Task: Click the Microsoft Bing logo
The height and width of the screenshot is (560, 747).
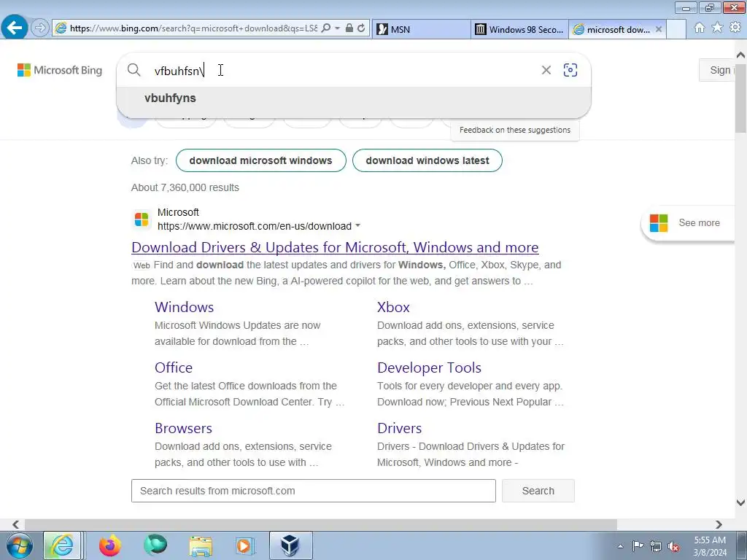Action: (x=60, y=70)
